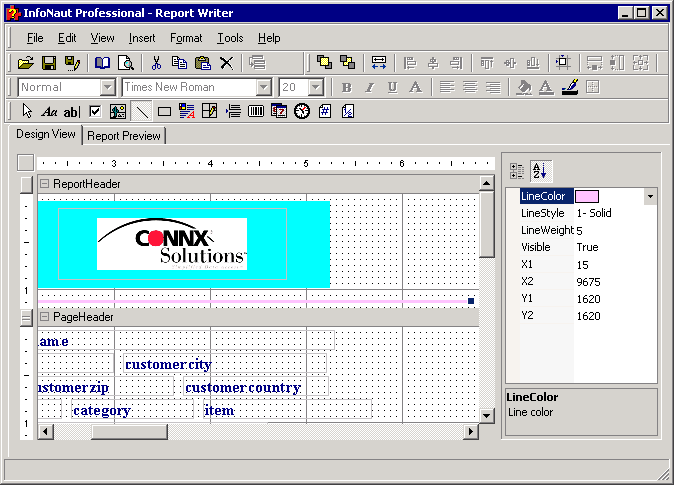The image size is (674, 485).
Task: Click the line color pen icon
Action: coord(570,87)
